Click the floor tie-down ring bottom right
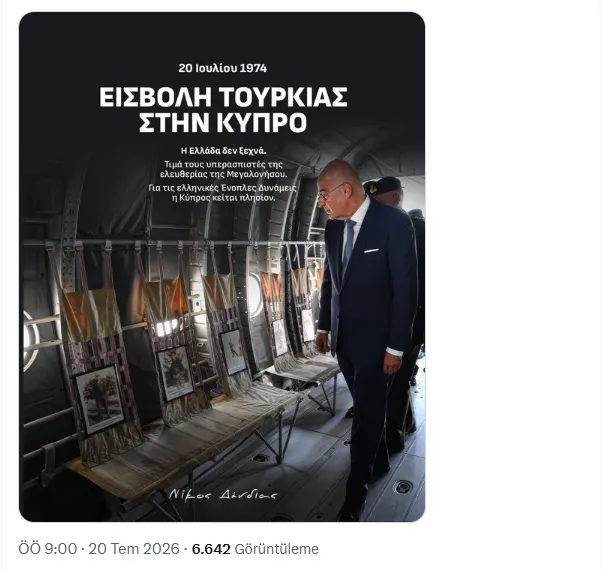Viewport: 603px width, 571px height. (403, 487)
